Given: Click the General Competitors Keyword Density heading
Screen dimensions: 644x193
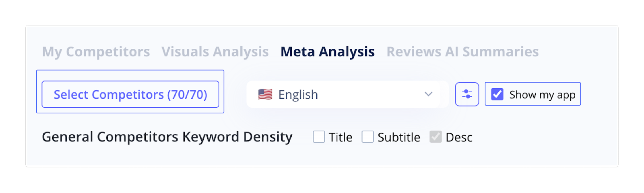Looking at the screenshot, I should 167,137.
